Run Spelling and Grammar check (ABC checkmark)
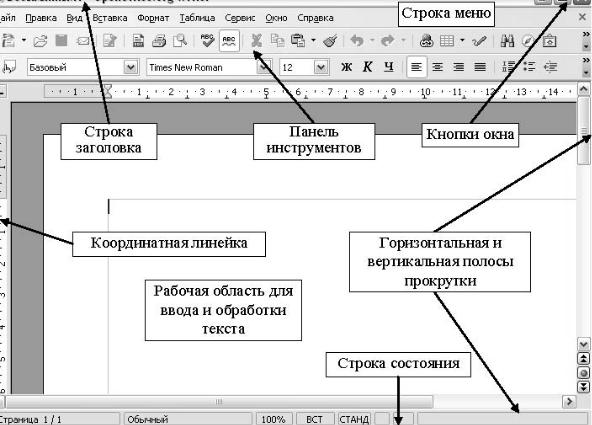Screen dimensions: 592x425 [207, 40]
